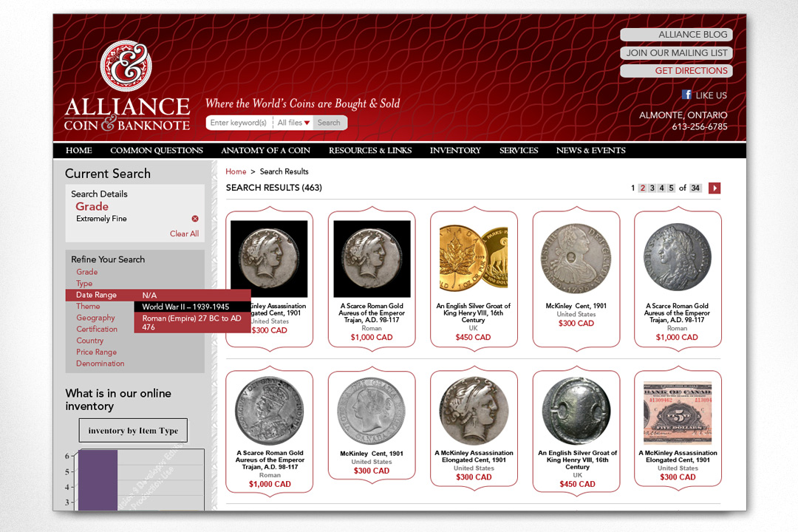
Task: Click Clear All search details link
Action: (x=184, y=233)
